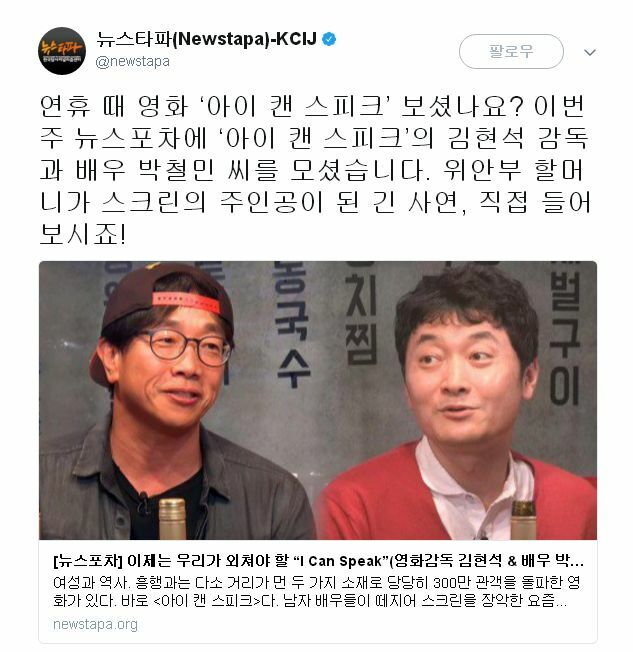This screenshot has width=633, height=652.
Task: Click the final tweet line 보시죠!
Action: tap(83, 234)
